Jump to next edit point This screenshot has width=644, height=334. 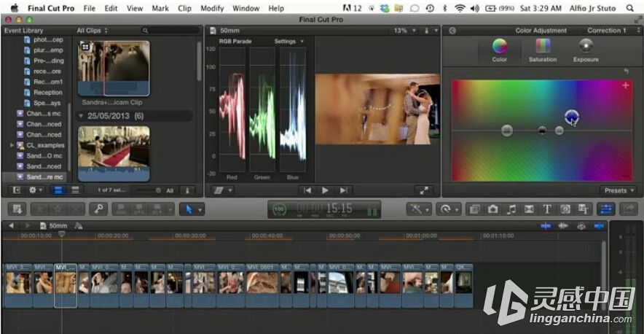343,190
